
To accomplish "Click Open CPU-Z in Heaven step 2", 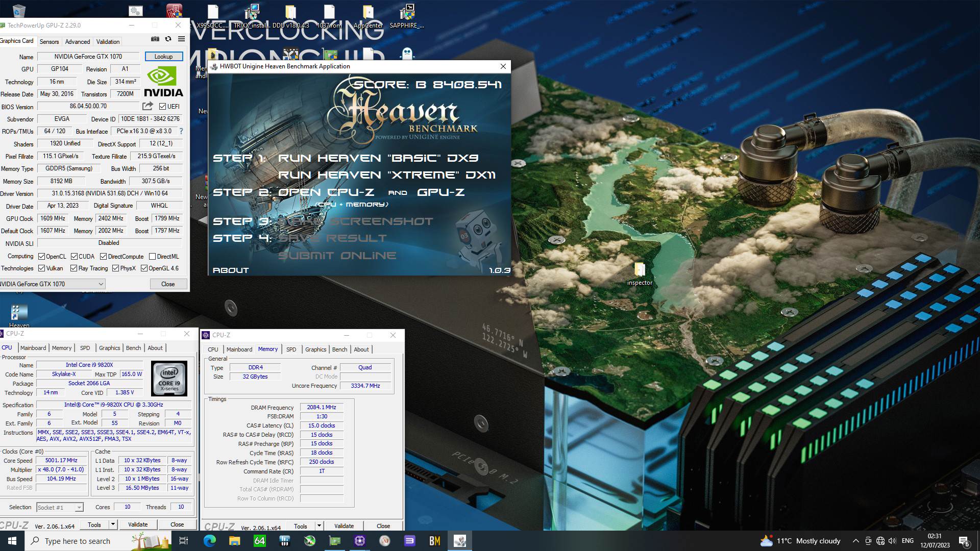I will click(x=326, y=192).
